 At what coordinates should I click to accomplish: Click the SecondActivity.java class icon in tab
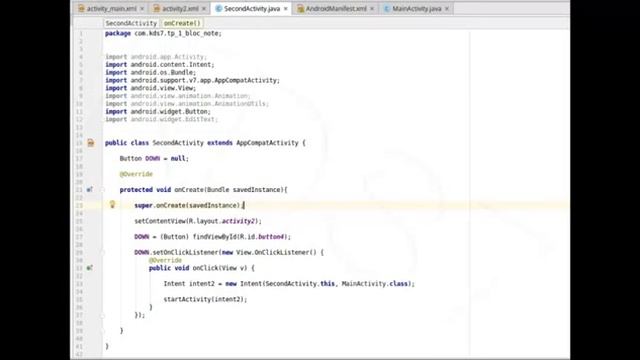218,9
